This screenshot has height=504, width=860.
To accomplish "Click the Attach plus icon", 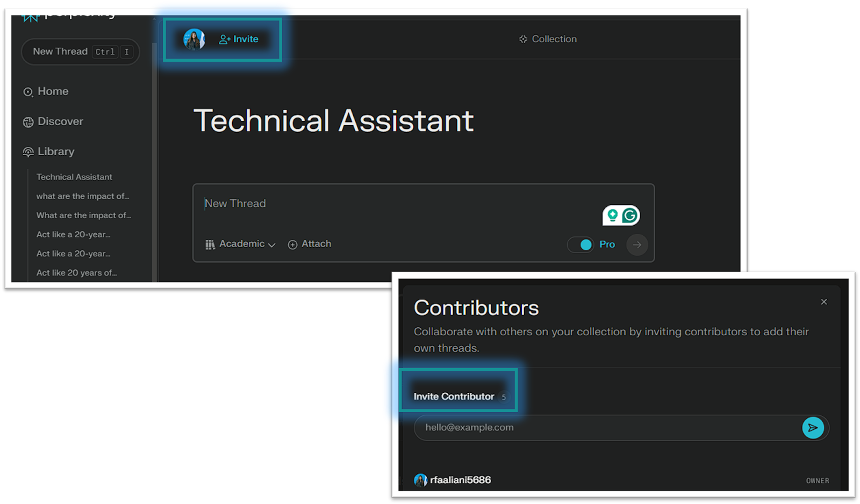I will [292, 244].
